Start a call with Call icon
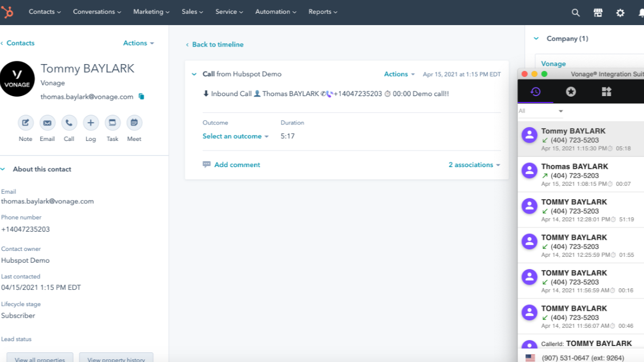This screenshot has height=362, width=644. (69, 123)
